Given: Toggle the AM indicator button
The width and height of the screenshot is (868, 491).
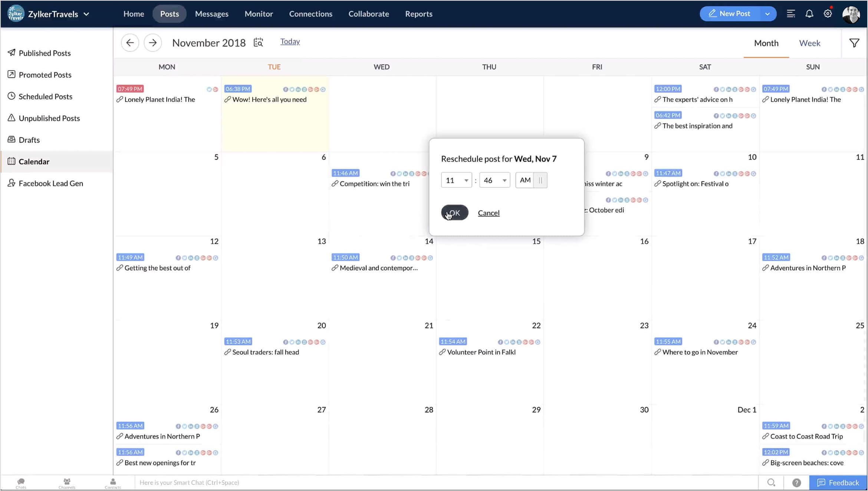Looking at the screenshot, I should tap(525, 180).
